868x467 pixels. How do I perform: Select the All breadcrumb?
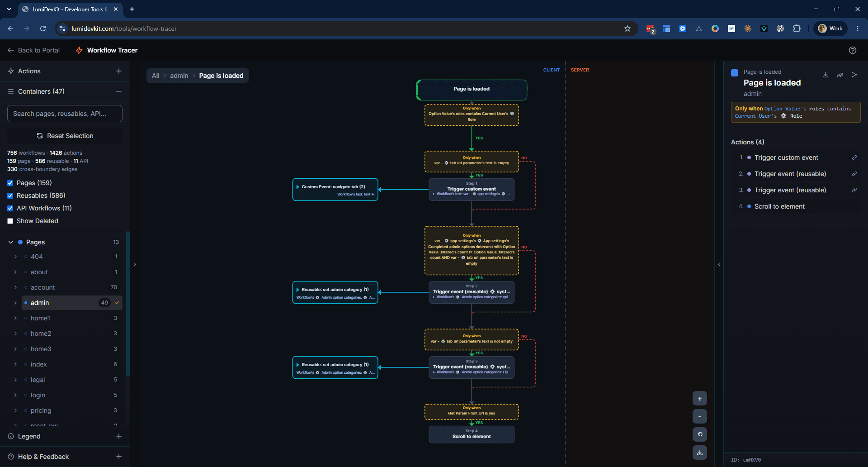(x=156, y=76)
